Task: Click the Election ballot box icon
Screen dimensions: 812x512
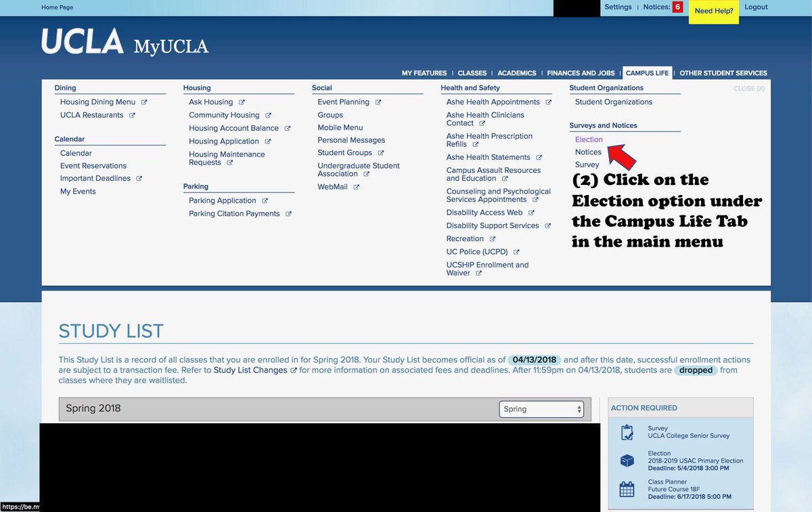Action: pyautogui.click(x=627, y=461)
